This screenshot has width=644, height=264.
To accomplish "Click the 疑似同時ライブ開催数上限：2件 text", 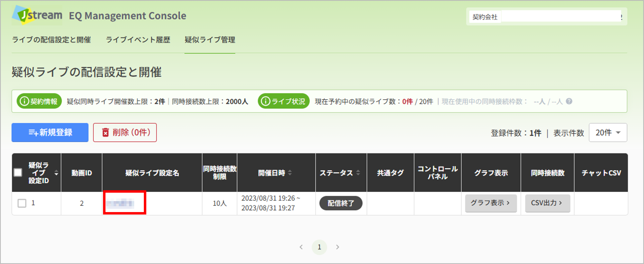I will (116, 101).
